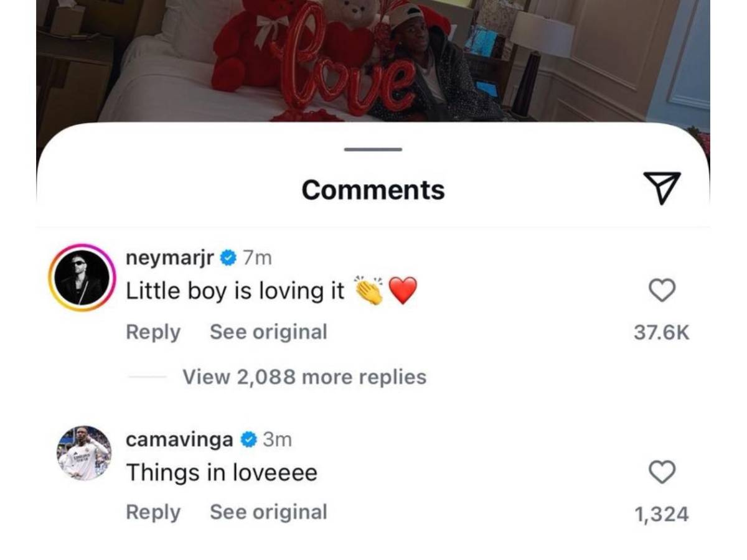Expand View 2,088 more replies

[x=304, y=377]
